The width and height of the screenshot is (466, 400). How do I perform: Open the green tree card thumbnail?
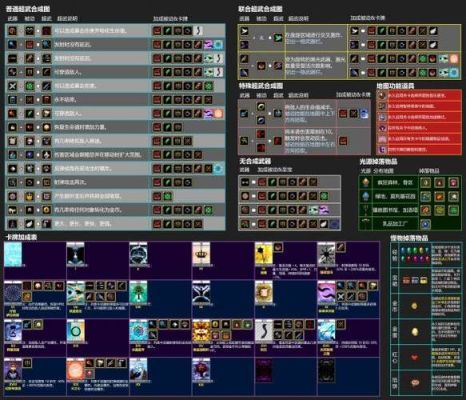point(138,292)
